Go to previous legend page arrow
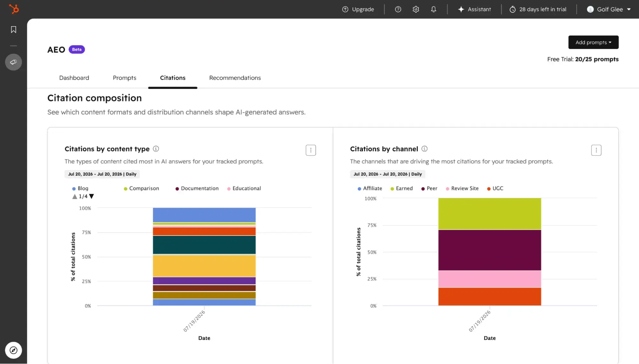 [x=75, y=197]
